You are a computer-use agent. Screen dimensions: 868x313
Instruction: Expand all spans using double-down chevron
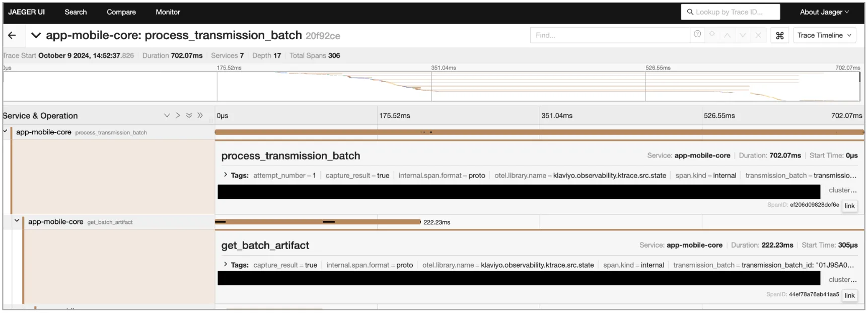click(189, 115)
